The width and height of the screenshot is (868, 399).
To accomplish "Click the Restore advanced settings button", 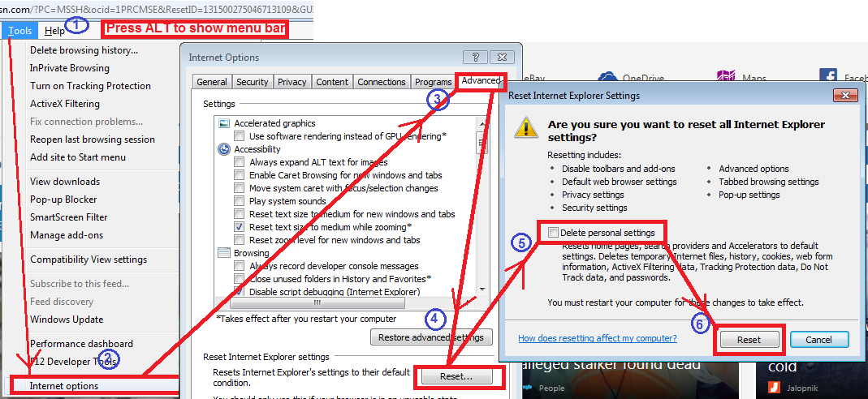I will click(x=430, y=337).
